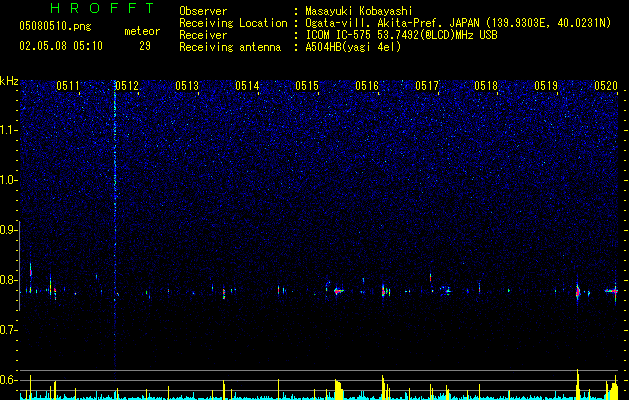The height and width of the screenshot is (400, 629).
Task: Click the HROFFT title text
Action: point(102,8)
